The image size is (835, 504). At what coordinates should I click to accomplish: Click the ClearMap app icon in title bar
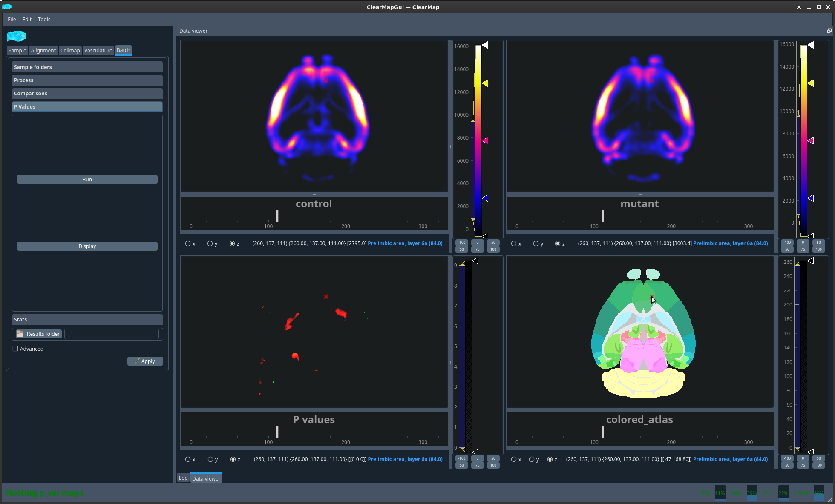tap(7, 7)
